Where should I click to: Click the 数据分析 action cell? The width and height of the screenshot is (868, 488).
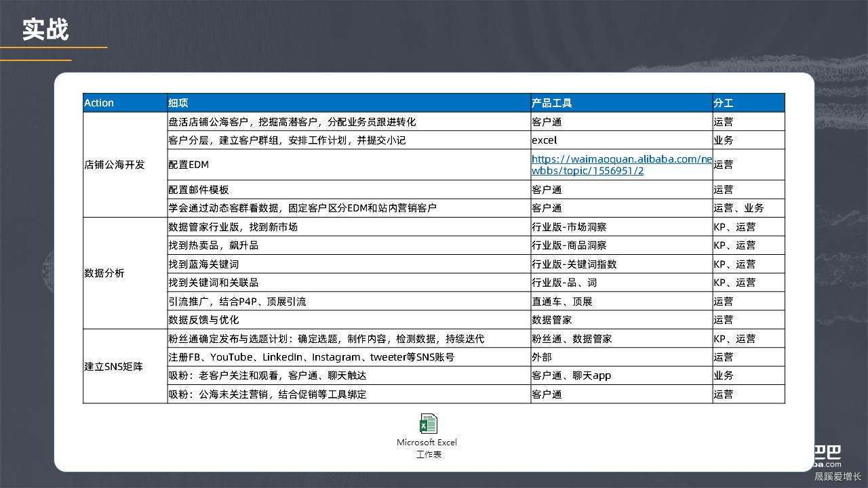click(125, 273)
